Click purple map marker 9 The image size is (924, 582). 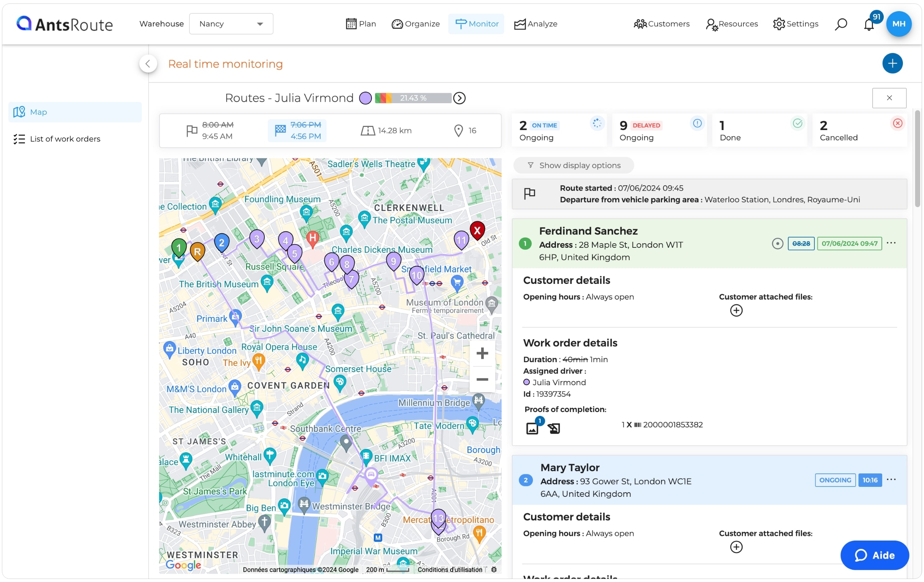(x=393, y=262)
